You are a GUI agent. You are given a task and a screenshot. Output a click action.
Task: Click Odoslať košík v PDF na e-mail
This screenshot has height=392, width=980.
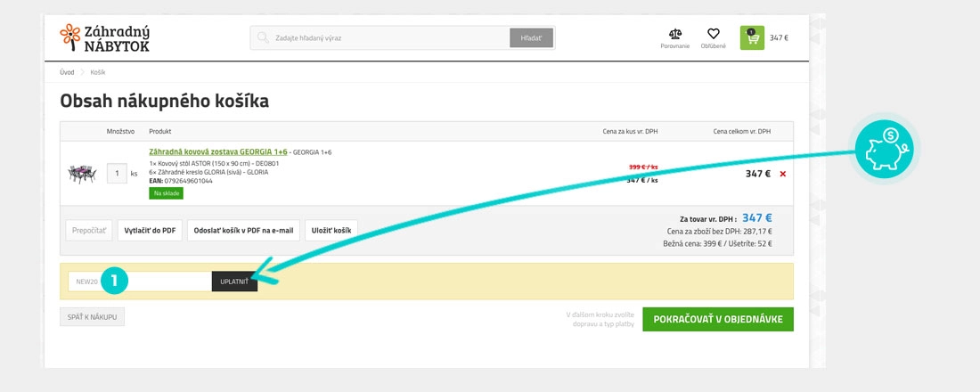243,230
